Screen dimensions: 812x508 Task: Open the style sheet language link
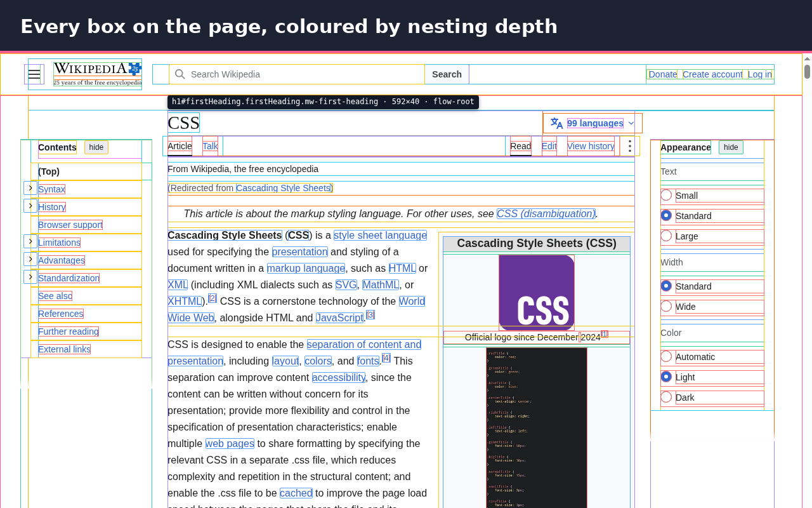coord(380,236)
